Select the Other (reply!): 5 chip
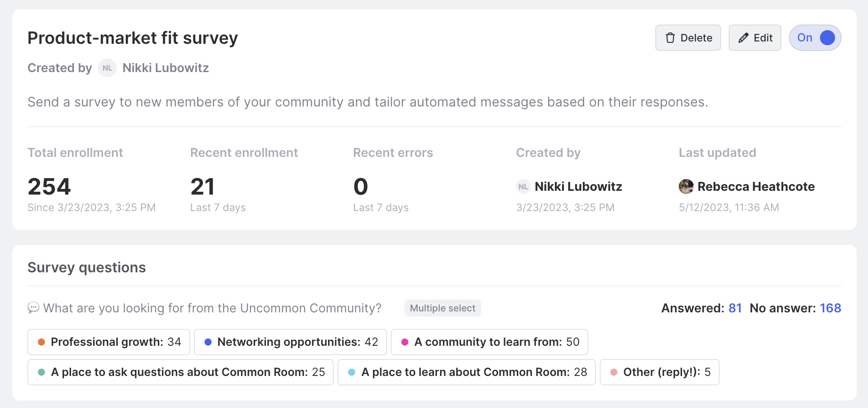The height and width of the screenshot is (408, 868). (659, 372)
